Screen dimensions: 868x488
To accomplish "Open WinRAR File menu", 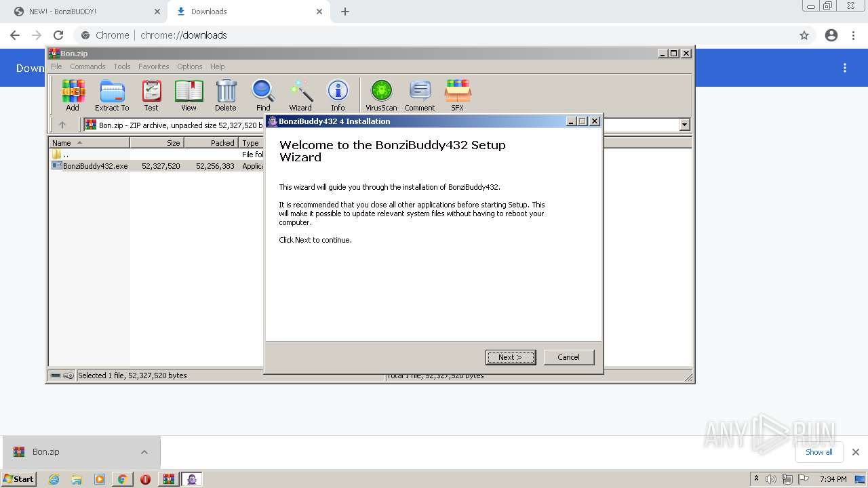I will pos(56,66).
